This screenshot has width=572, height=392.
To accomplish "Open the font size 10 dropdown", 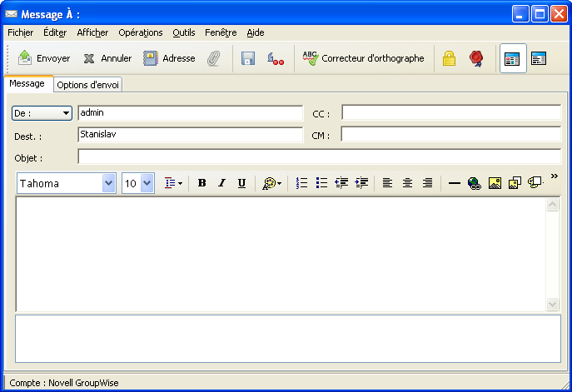I will 147,183.
